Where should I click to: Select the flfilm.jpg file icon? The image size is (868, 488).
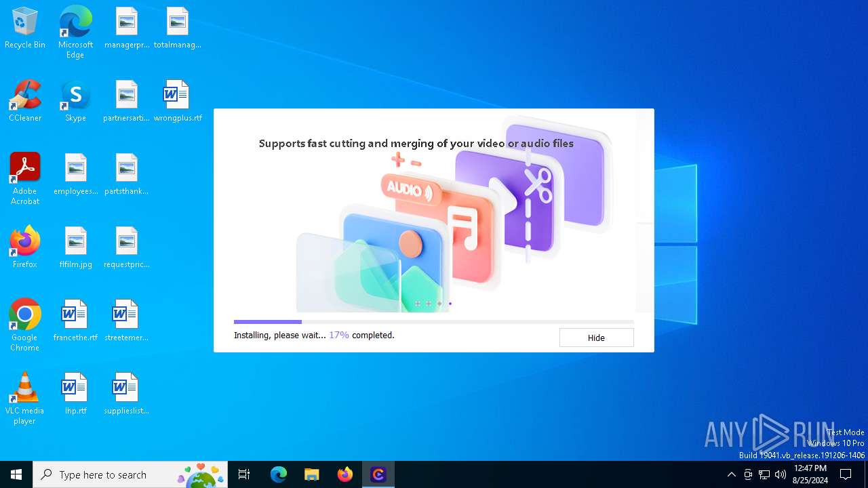coord(75,248)
